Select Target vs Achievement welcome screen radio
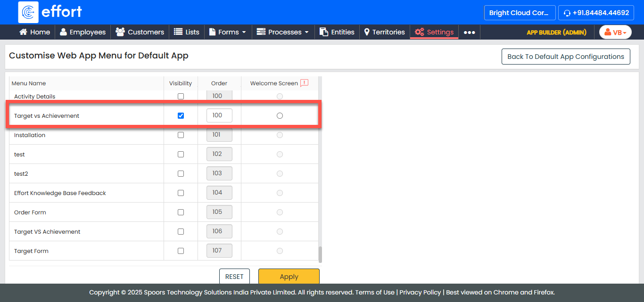The height and width of the screenshot is (302, 644). pyautogui.click(x=280, y=115)
